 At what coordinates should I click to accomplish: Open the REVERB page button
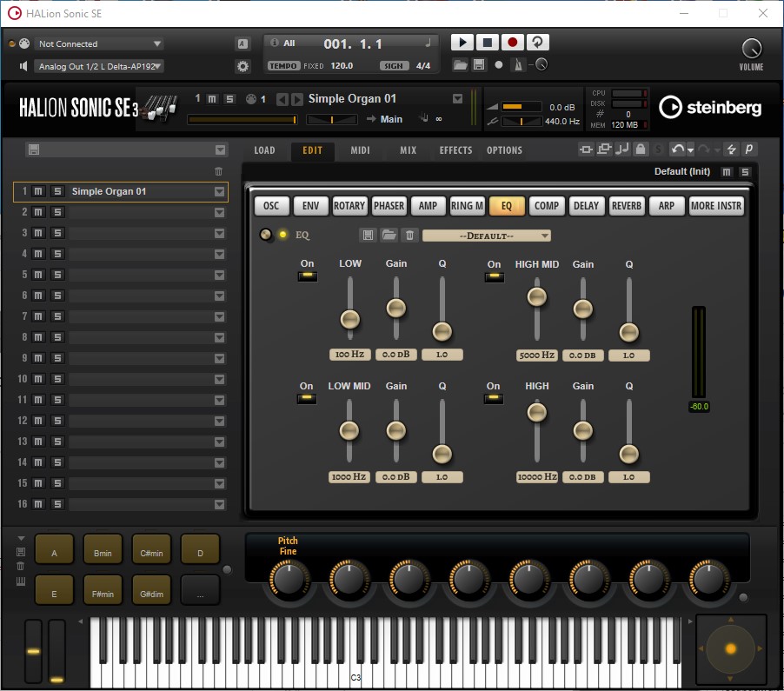tap(626, 206)
